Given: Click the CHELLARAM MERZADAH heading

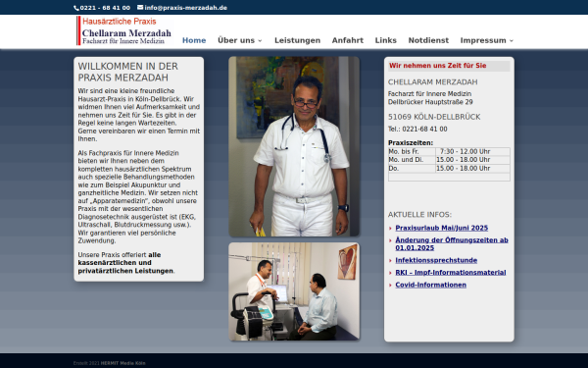Looking at the screenshot, I should (x=433, y=81).
